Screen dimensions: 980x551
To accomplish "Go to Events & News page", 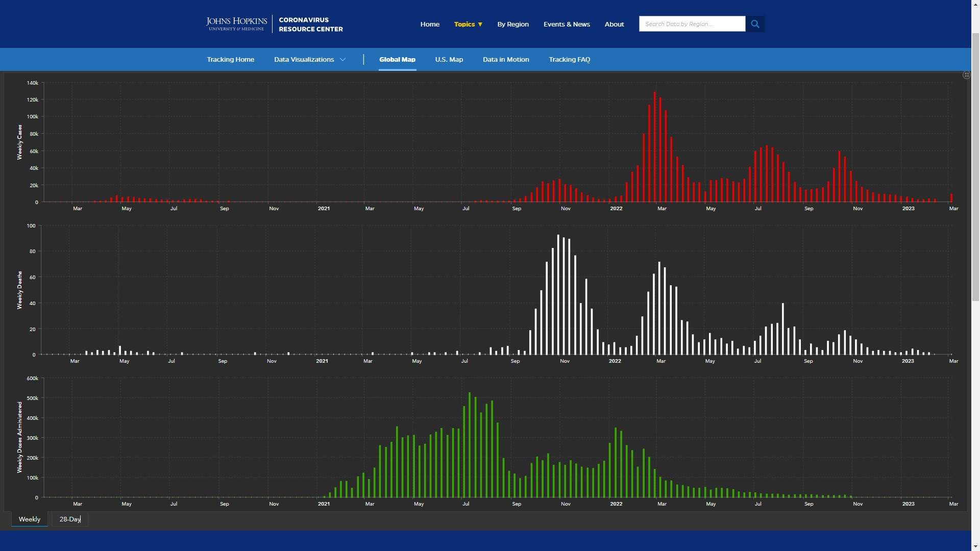I will (x=567, y=24).
